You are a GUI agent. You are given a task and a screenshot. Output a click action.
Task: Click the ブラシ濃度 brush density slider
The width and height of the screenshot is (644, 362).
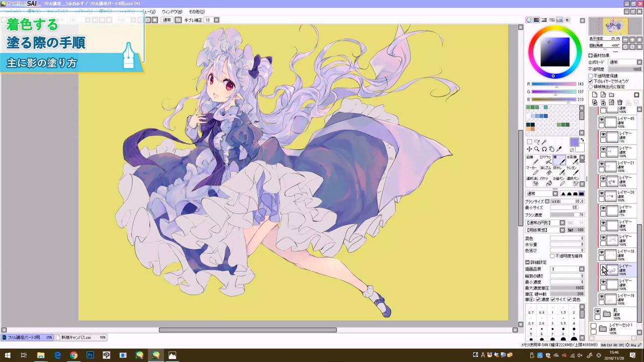pos(567,215)
